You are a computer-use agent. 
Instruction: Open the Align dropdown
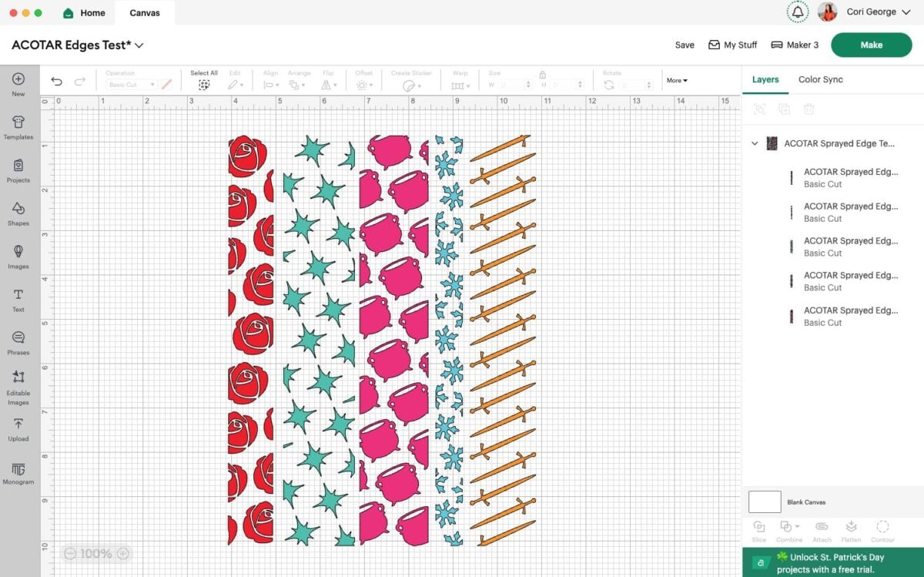click(x=271, y=85)
